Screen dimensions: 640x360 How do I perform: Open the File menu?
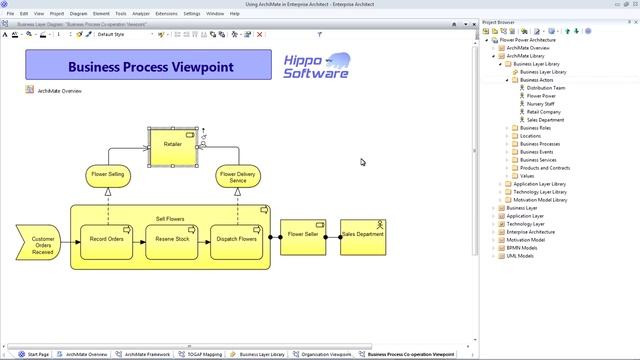(x=10, y=13)
